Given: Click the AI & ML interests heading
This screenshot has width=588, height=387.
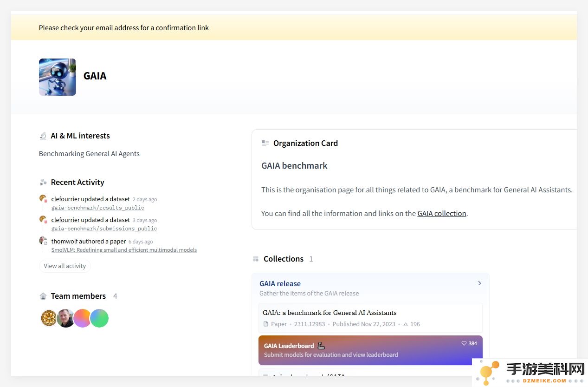Looking at the screenshot, I should point(80,136).
